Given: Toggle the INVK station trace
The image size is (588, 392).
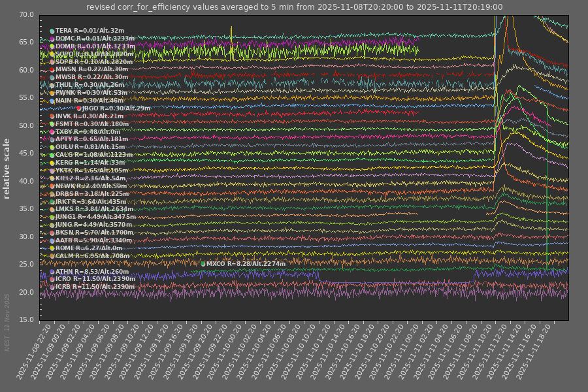Looking at the screenshot, I should point(52,116).
